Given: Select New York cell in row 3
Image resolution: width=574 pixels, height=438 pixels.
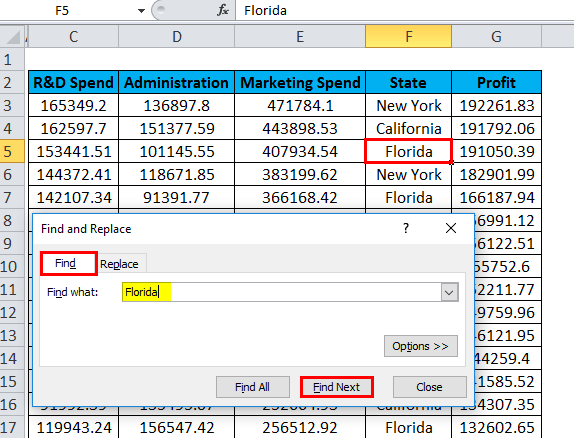Looking at the screenshot, I should tap(409, 105).
